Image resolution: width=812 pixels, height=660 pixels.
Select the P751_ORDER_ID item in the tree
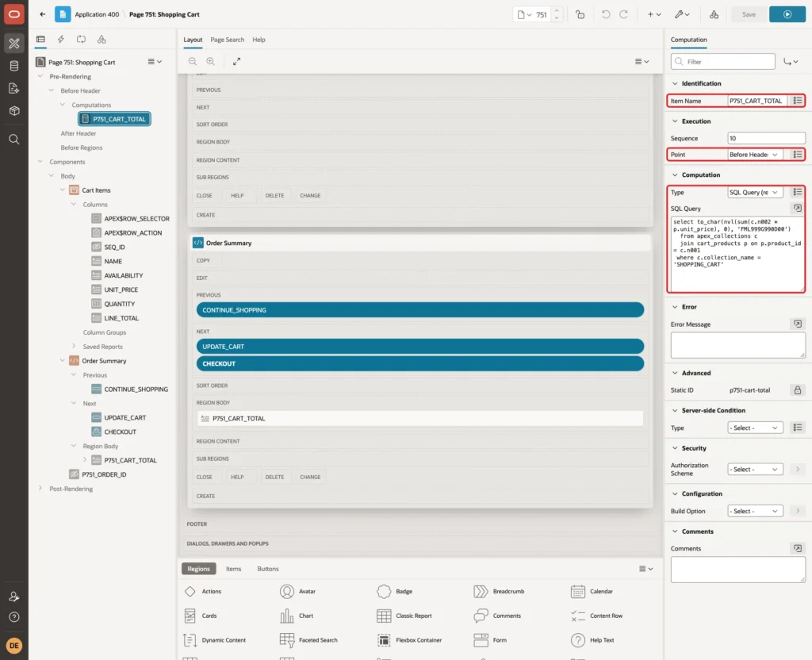coord(104,474)
